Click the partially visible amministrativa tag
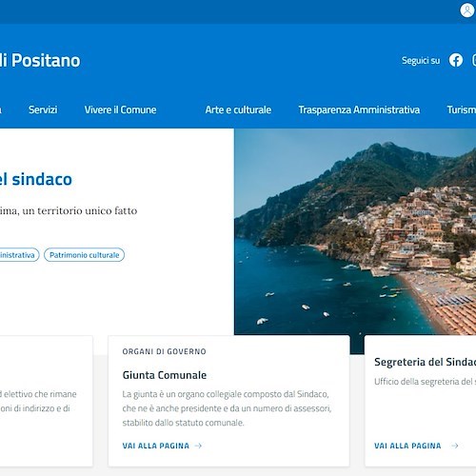This screenshot has height=476, width=476. tap(19, 255)
